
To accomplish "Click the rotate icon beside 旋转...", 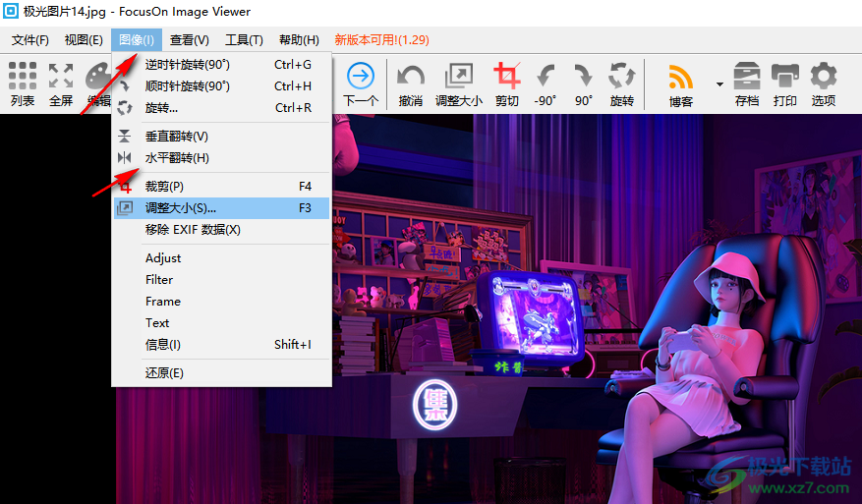I will [x=125, y=108].
